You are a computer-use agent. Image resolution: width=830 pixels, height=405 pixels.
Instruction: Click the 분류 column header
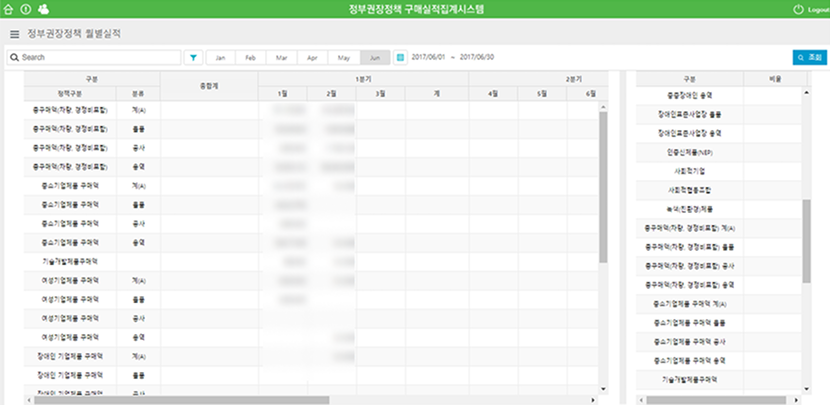[x=138, y=94]
